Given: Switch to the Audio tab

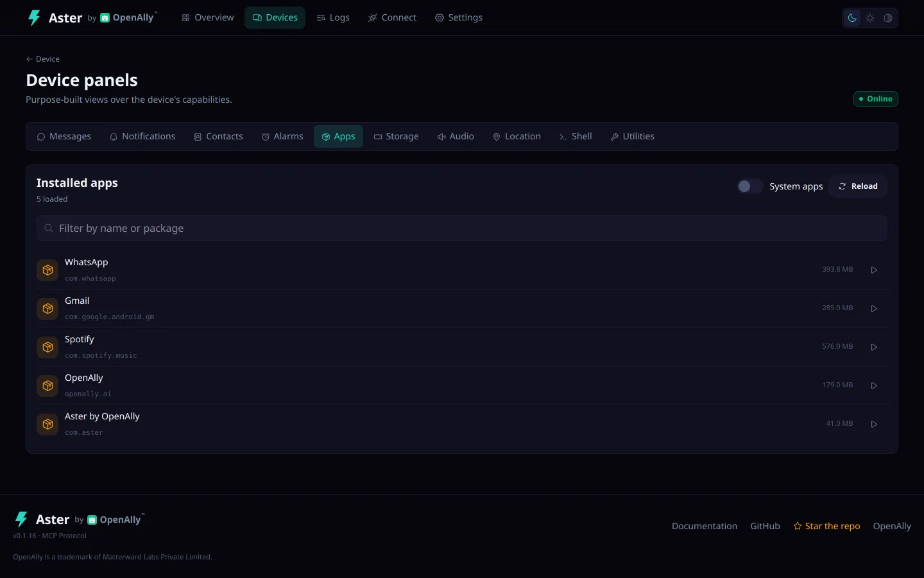Looking at the screenshot, I should (456, 136).
